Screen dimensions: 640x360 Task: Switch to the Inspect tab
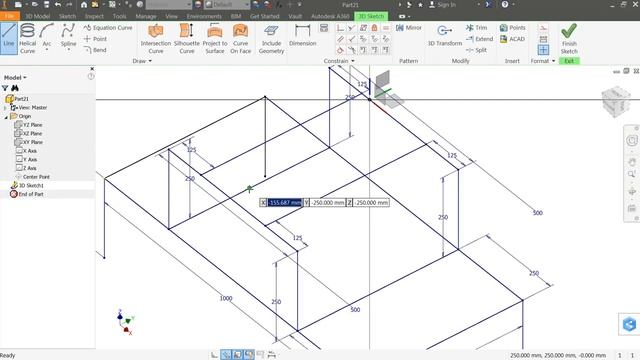[94, 16]
